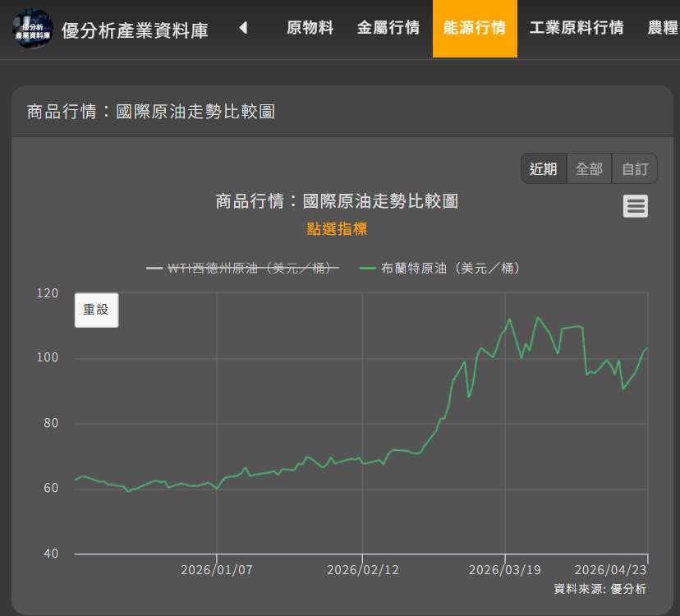Switch the range to 全部
680x616 pixels.
pos(589,168)
